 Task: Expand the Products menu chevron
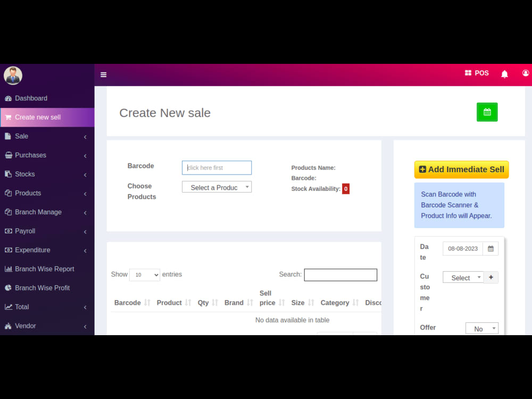point(85,194)
